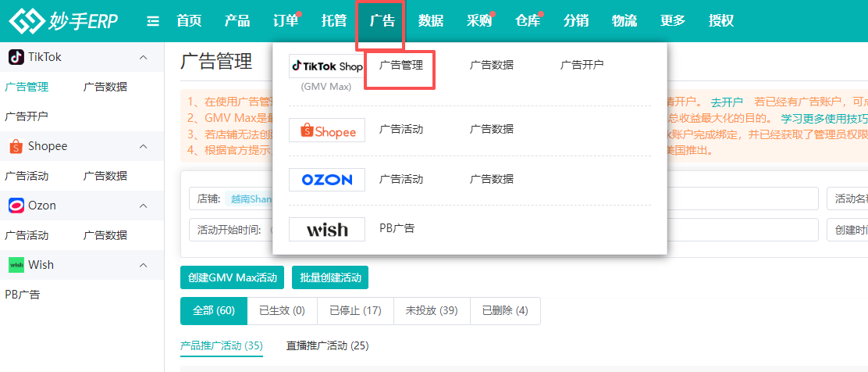This screenshot has height=372, width=868.
Task: Click the TikTok section header label
Action: click(x=44, y=57)
